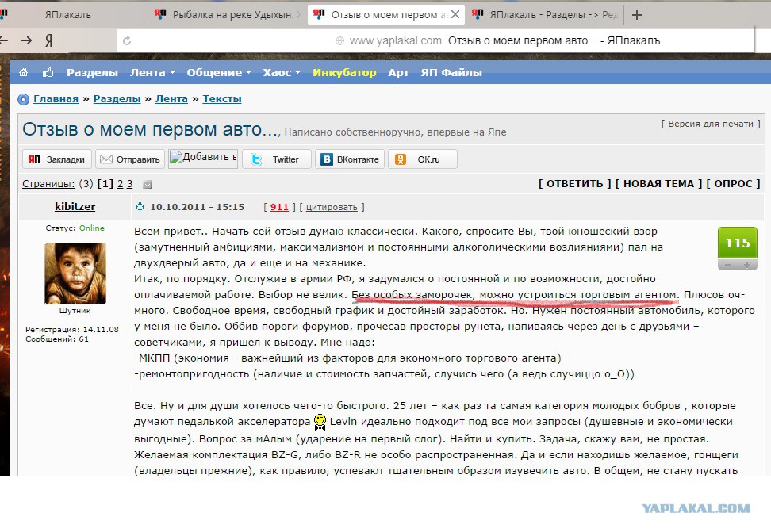Follow the Главная breadcrumb link

[x=56, y=99]
